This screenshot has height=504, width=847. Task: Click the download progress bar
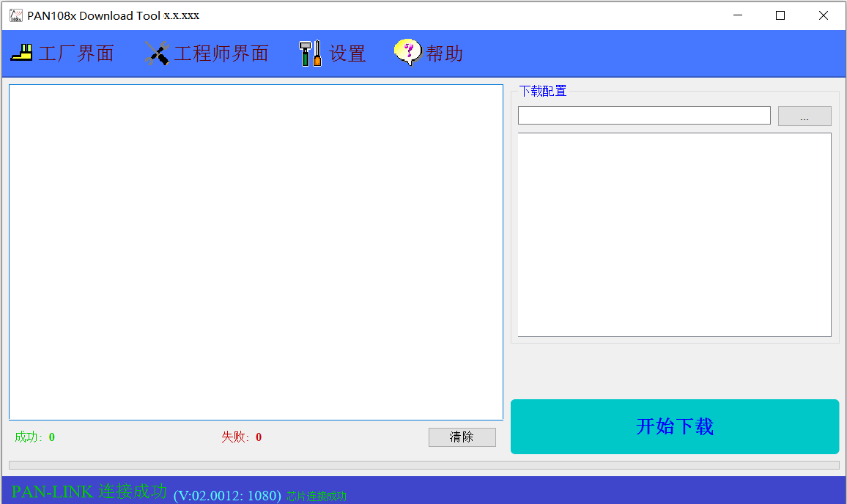424,465
